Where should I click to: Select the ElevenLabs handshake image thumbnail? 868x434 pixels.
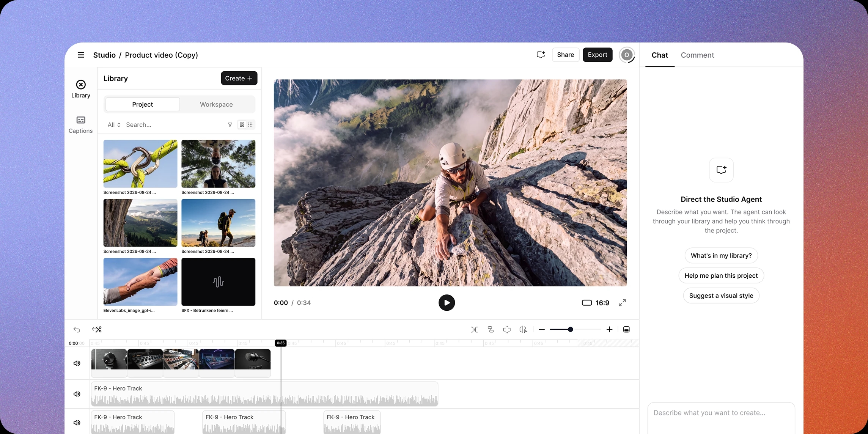(140, 282)
